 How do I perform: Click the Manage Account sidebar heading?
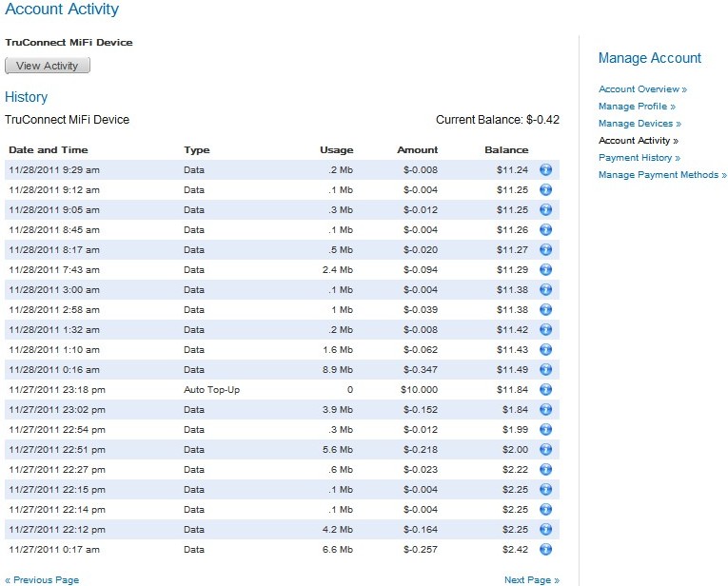(x=650, y=58)
